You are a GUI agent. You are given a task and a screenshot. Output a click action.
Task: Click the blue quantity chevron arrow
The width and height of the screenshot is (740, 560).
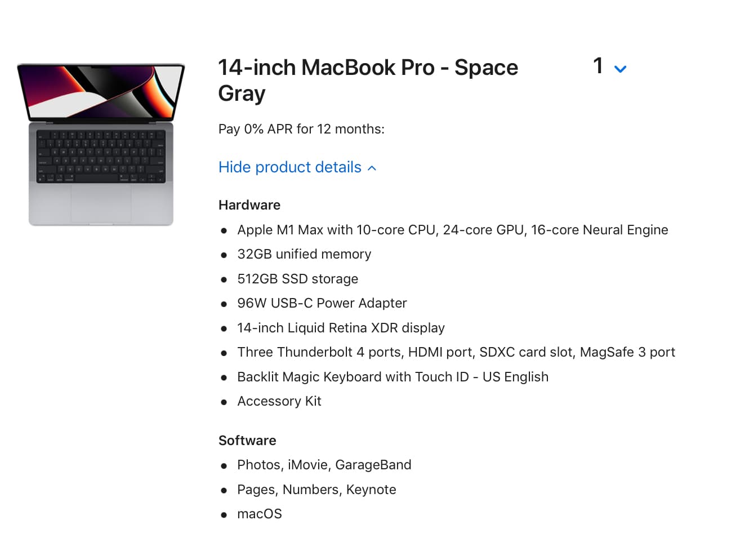(620, 69)
